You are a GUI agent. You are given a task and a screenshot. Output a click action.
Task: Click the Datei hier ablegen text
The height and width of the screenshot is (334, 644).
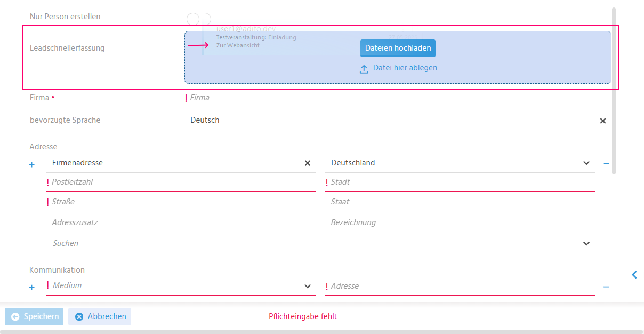(405, 68)
